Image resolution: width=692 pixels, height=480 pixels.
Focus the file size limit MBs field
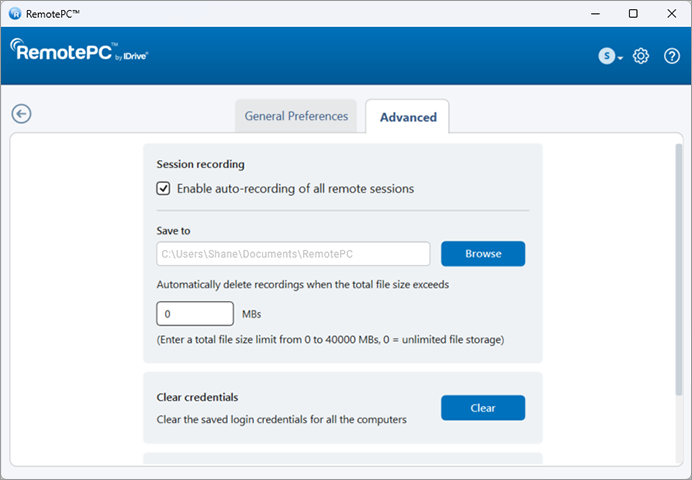point(195,314)
